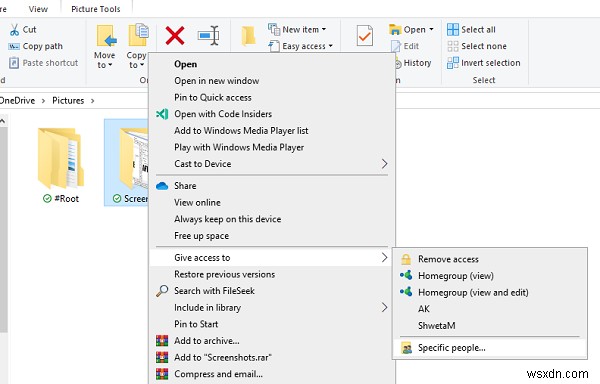Click the History clock icon
This screenshot has height=384, width=600.
[398, 63]
